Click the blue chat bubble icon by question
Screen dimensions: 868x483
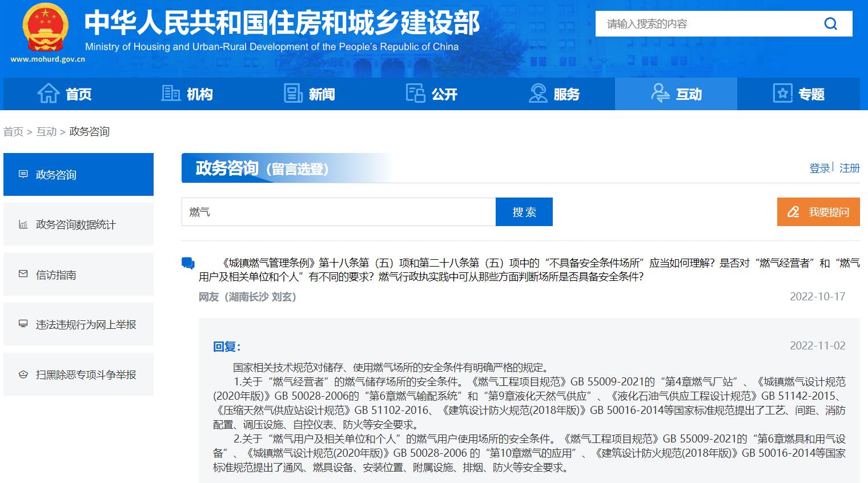[188, 263]
